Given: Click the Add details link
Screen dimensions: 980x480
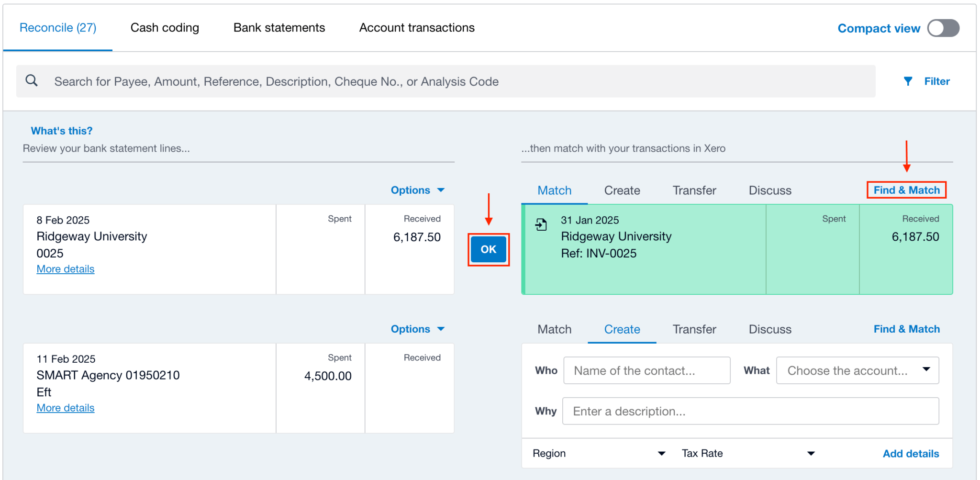Looking at the screenshot, I should click(911, 453).
